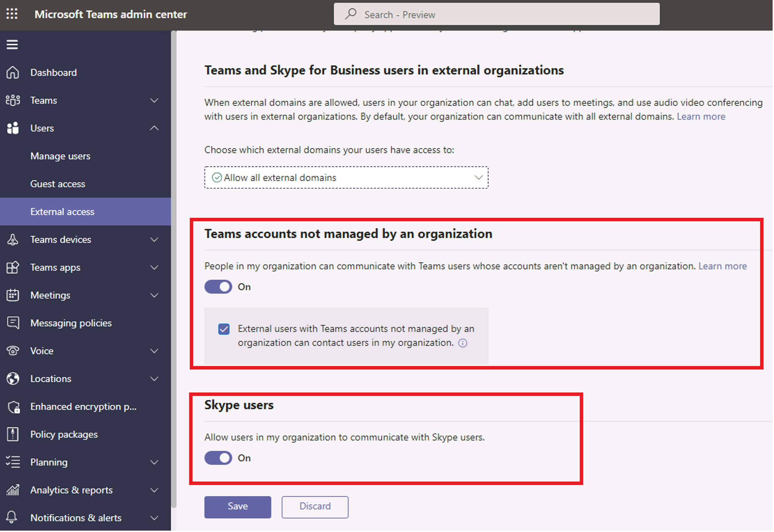Disable Skype users communication toggle
This screenshot has width=774, height=532.
pos(217,458)
